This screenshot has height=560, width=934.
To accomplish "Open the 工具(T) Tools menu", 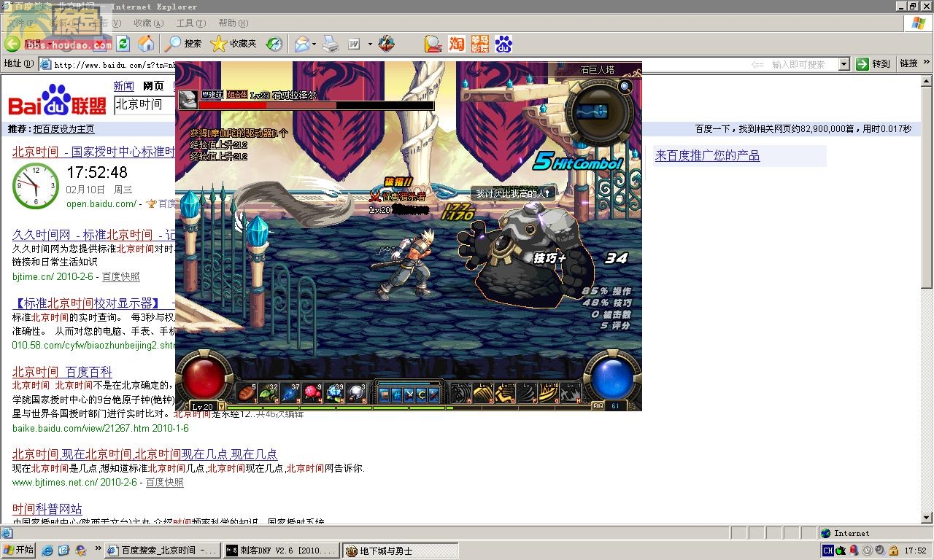I will coord(191,23).
